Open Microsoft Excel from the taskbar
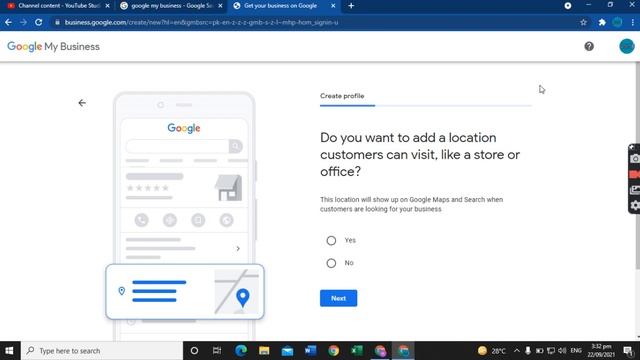The height and width of the screenshot is (360, 640). point(357,351)
